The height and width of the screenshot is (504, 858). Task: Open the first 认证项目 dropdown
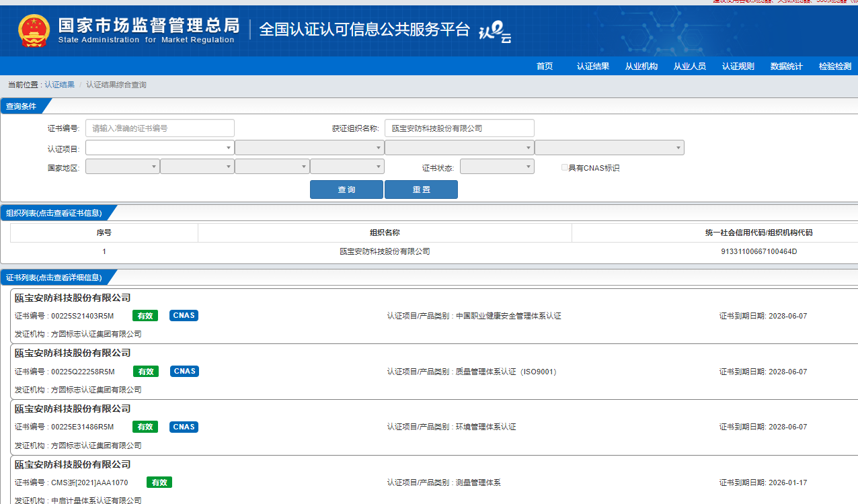[x=159, y=148]
